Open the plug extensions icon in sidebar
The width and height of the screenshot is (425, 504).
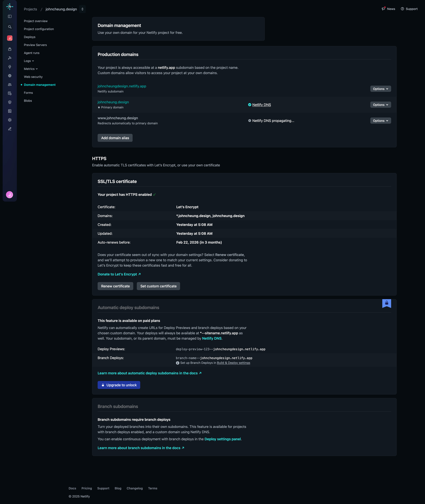point(10,67)
